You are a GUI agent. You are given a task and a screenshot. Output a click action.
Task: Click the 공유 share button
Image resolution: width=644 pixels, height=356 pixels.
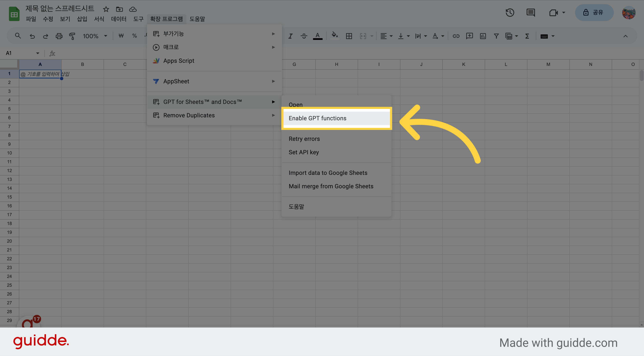coord(594,13)
